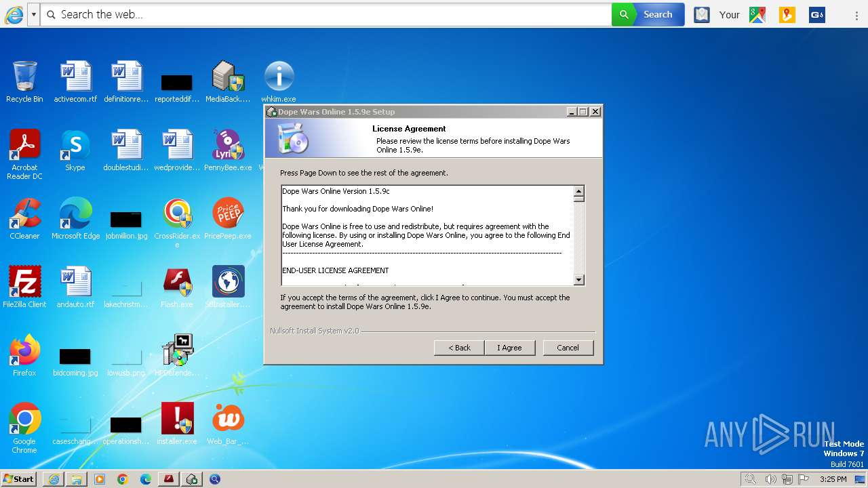Image resolution: width=868 pixels, height=488 pixels.
Task: Select the Acrobat Reader DC shortcut
Action: [24, 155]
